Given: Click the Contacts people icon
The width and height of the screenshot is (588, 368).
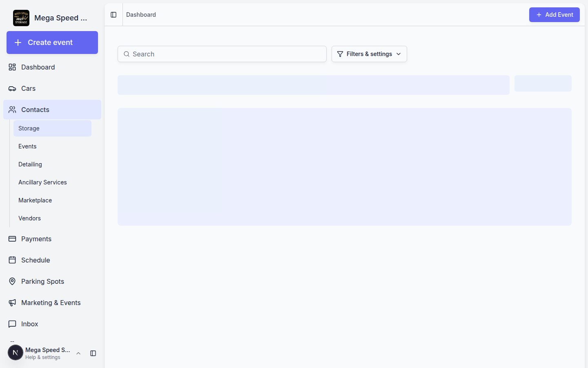Looking at the screenshot, I should point(12,110).
